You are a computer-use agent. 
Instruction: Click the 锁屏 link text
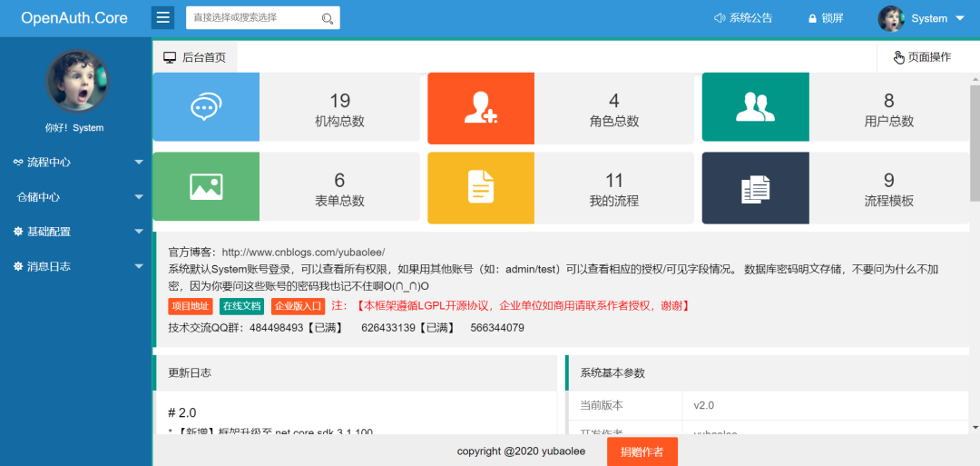click(x=832, y=18)
